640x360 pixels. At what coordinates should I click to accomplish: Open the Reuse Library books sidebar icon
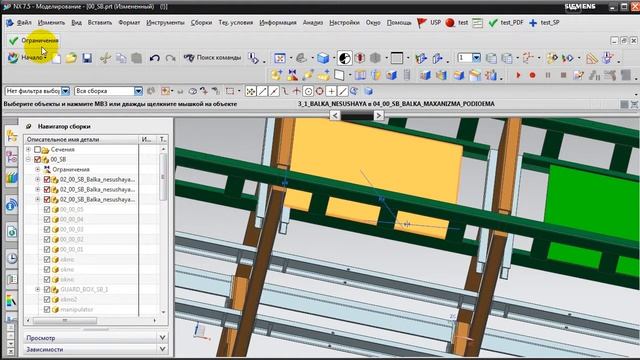pos(12,178)
